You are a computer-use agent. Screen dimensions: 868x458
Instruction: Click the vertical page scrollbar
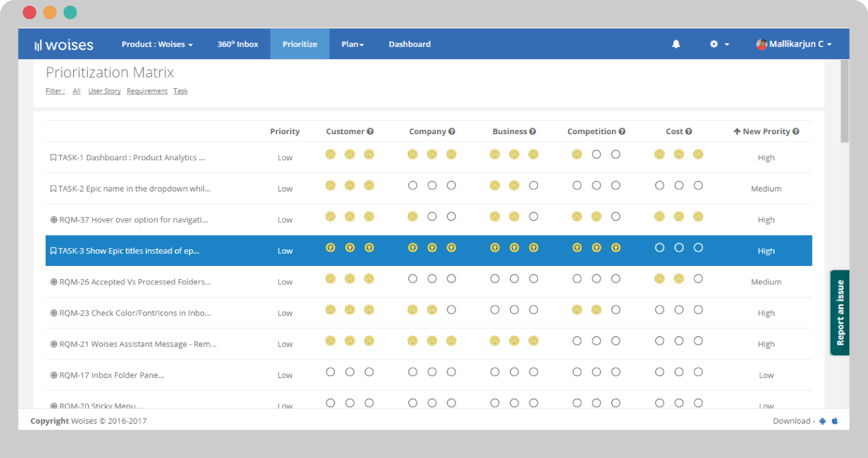[x=844, y=102]
